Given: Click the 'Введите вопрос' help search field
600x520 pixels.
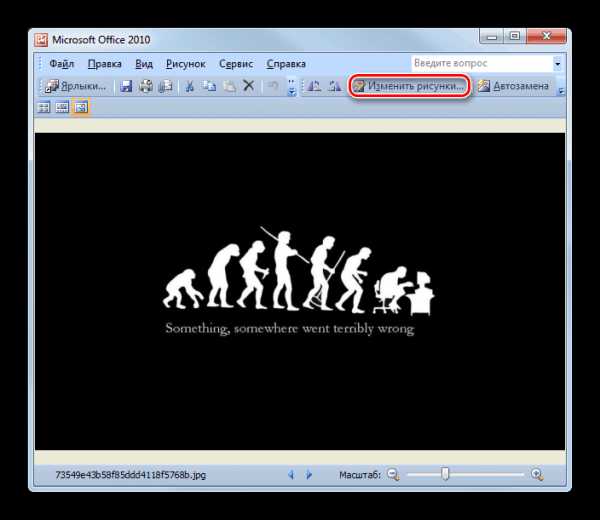Looking at the screenshot, I should tap(482, 63).
